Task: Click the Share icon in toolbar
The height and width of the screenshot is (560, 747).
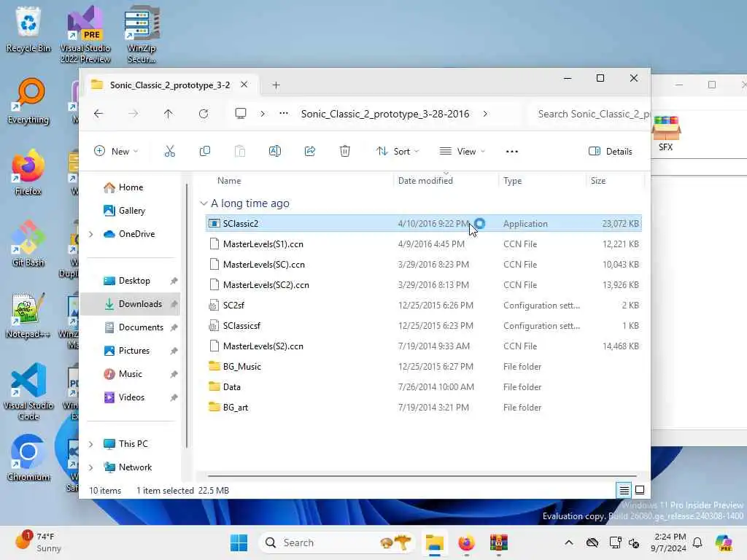Action: [x=309, y=152]
